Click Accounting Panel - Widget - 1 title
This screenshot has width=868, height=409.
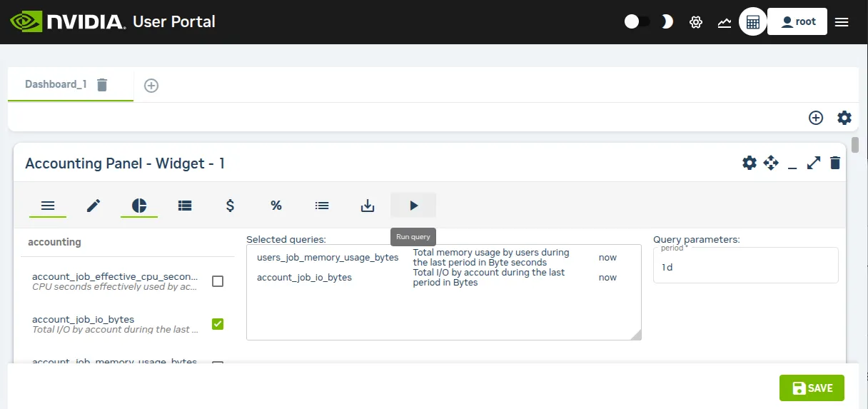pyautogui.click(x=125, y=163)
